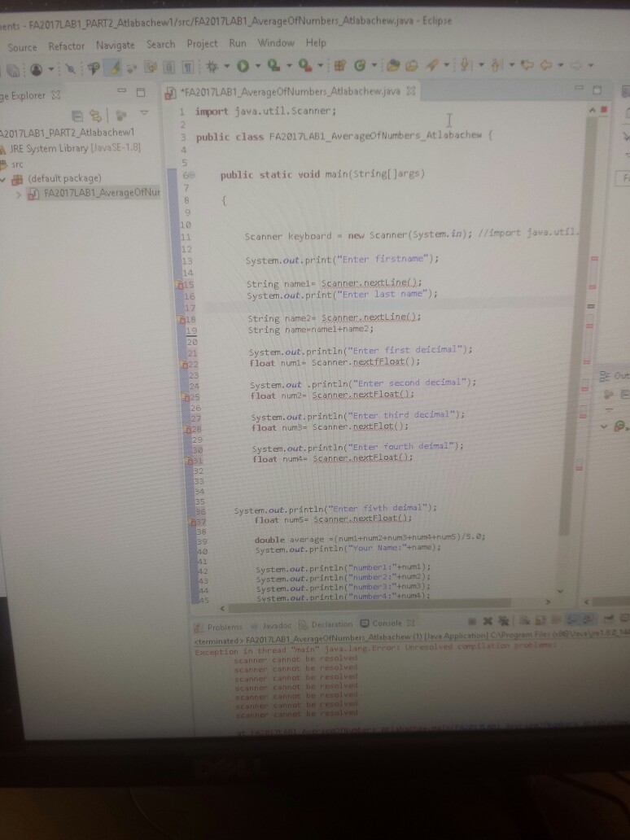Open the Back navigation history dropdown
This screenshot has width=630, height=840.
click(x=561, y=65)
